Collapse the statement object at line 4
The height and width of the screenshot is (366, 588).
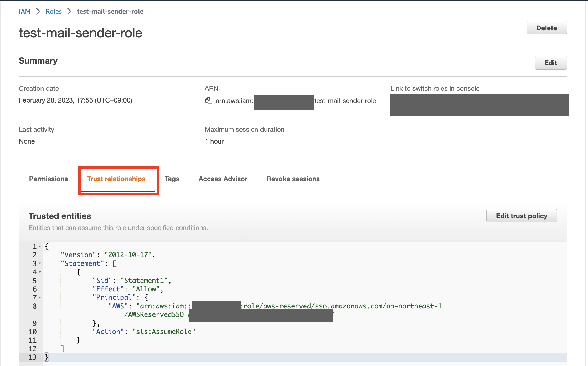pyautogui.click(x=40, y=272)
